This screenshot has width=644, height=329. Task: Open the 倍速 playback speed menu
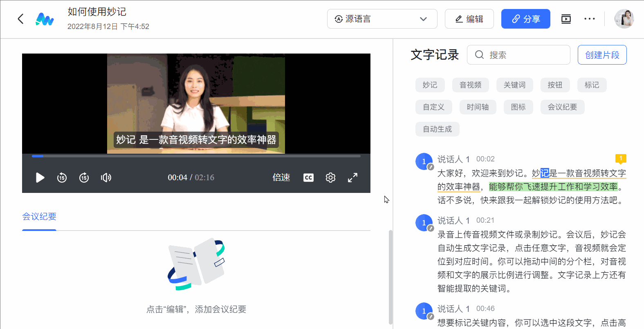coord(281,177)
